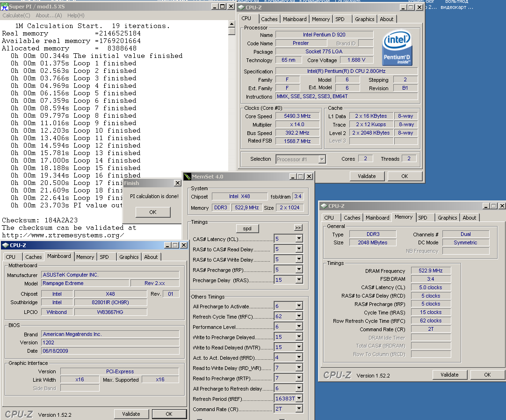Close the Finish dialog with X
506x420 pixels.
click(178, 183)
